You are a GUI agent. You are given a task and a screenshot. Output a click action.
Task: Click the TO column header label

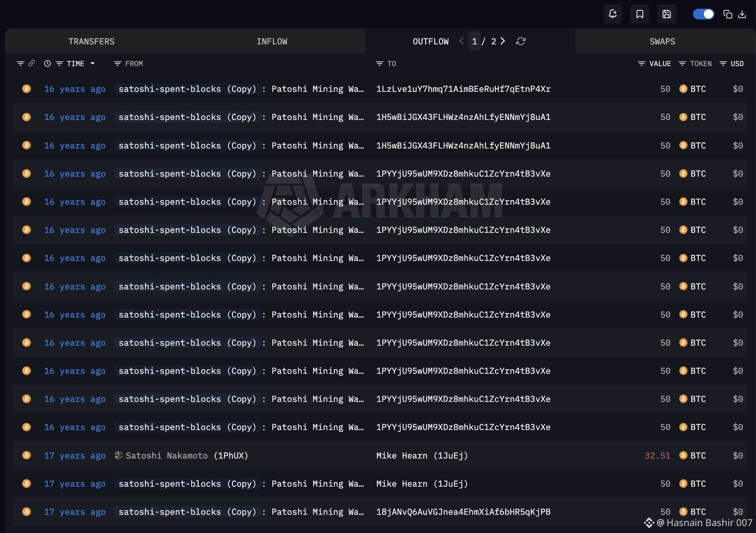[x=391, y=63]
